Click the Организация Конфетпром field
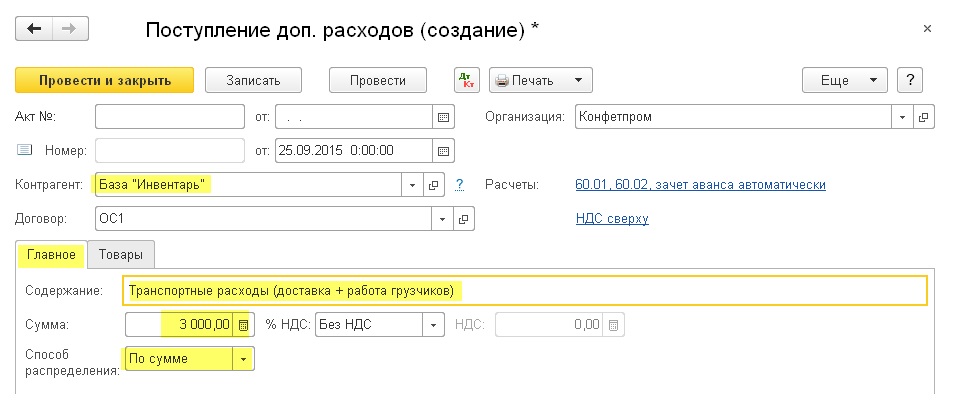The image size is (956, 405). [x=733, y=116]
